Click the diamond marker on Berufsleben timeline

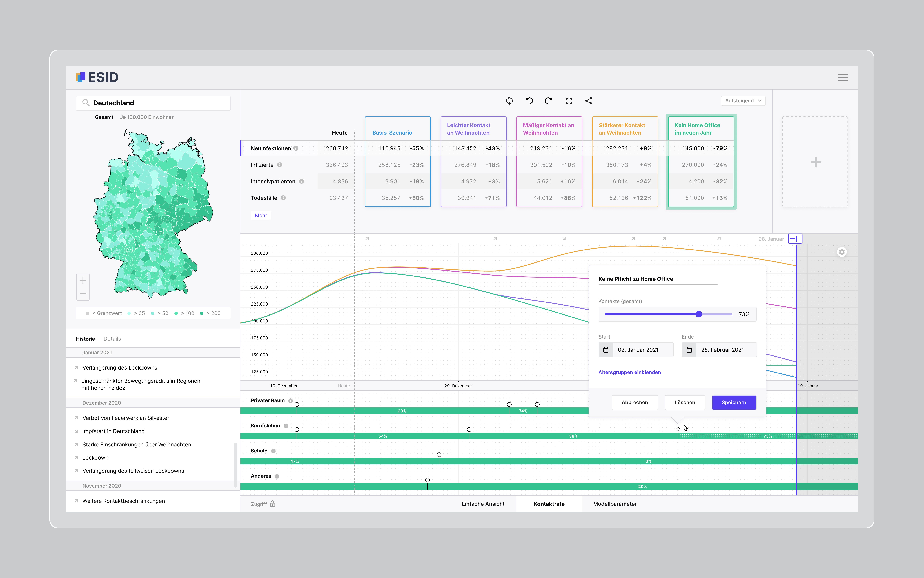click(x=678, y=429)
